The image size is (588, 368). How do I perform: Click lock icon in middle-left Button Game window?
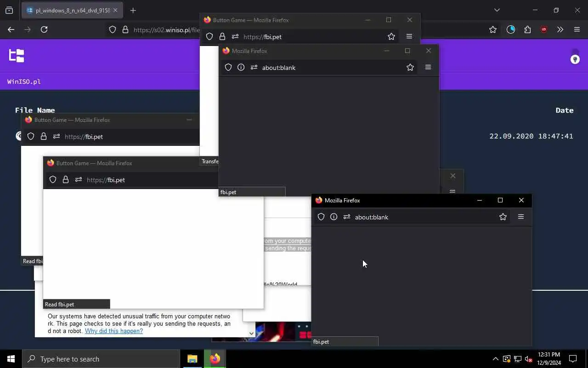(x=66, y=179)
